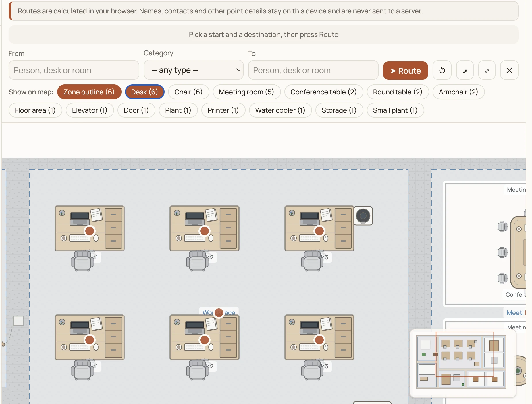Toggle the Desk (6) map filter
The height and width of the screenshot is (404, 532).
pos(144,92)
